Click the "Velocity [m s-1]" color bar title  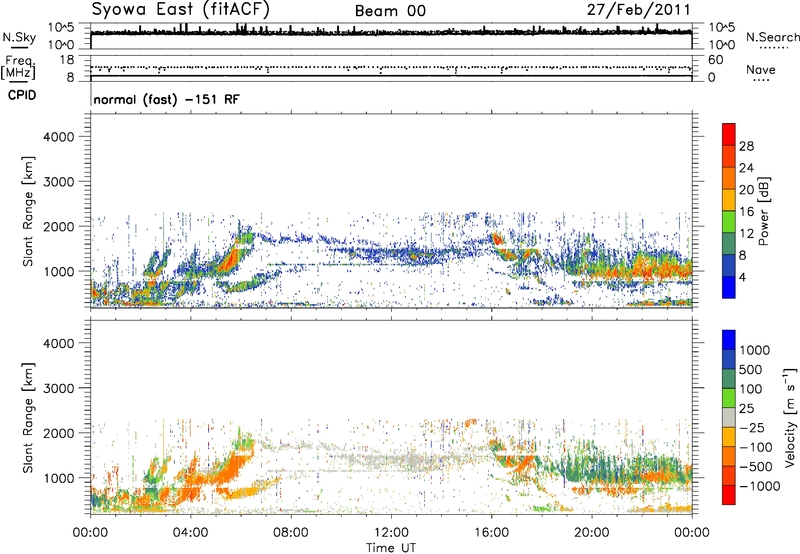coord(790,417)
